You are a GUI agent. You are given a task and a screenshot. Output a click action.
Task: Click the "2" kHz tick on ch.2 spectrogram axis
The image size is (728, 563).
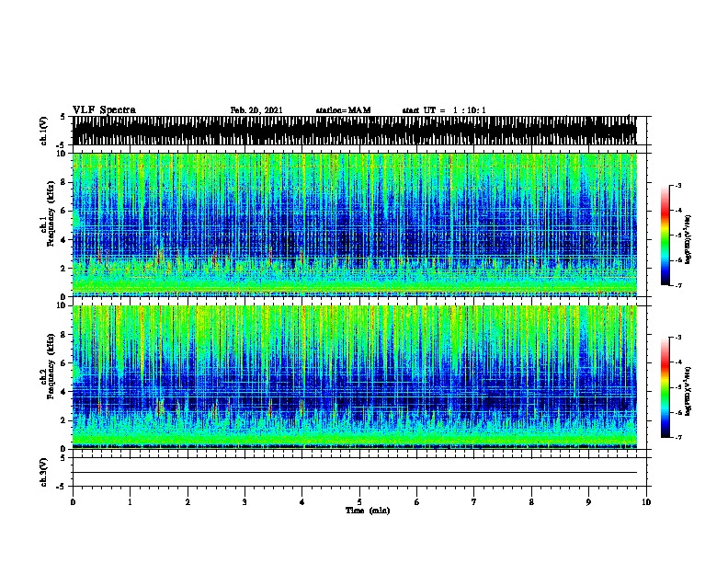(64, 420)
